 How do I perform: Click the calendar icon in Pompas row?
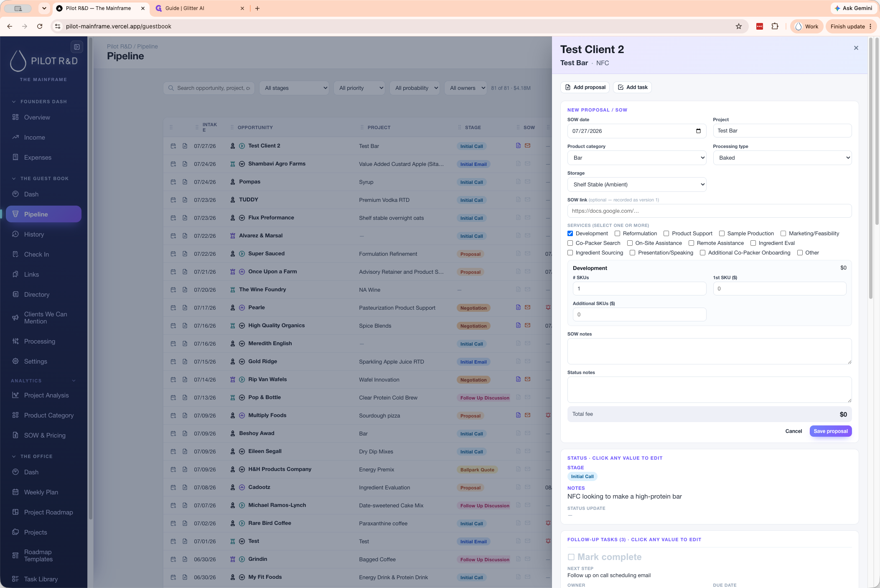pos(173,182)
